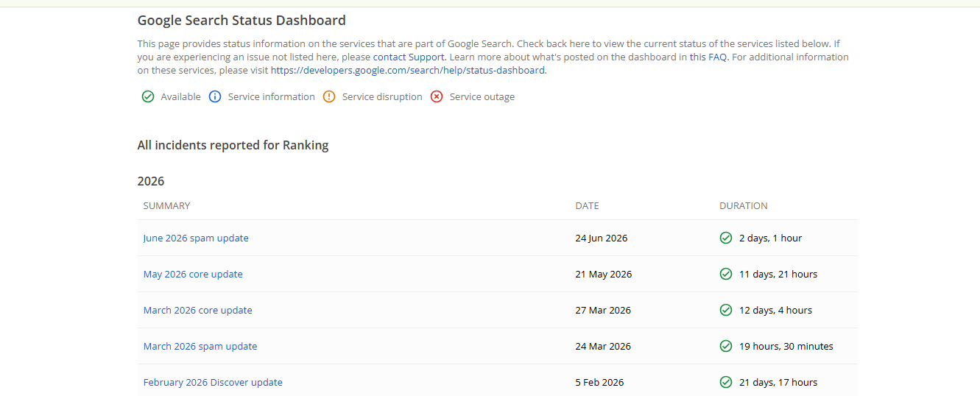This screenshot has height=396, width=980.
Task: Click the duration text 11 days, 21 hours
Action: 778,274
